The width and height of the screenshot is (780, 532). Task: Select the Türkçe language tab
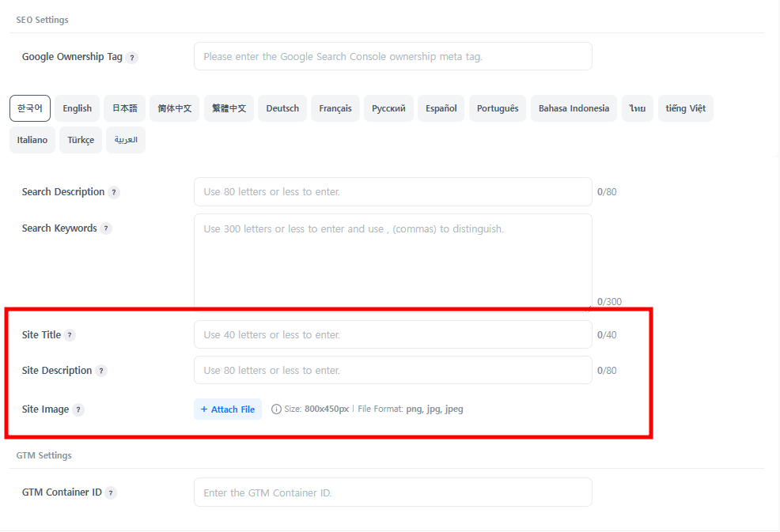pyautogui.click(x=81, y=140)
